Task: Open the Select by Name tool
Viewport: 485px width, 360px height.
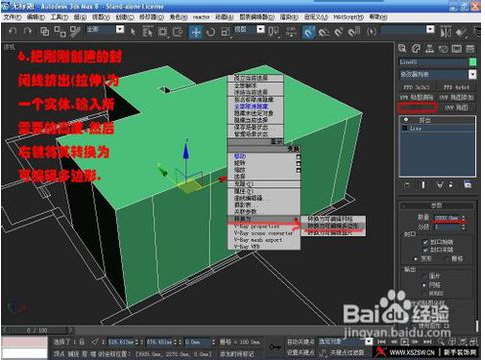Action: (x=147, y=32)
